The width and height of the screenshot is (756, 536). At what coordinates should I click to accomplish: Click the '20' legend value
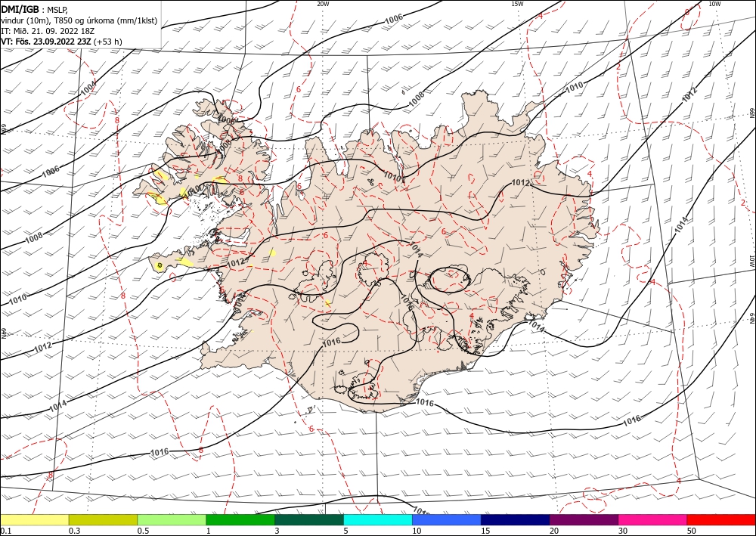coord(554,531)
